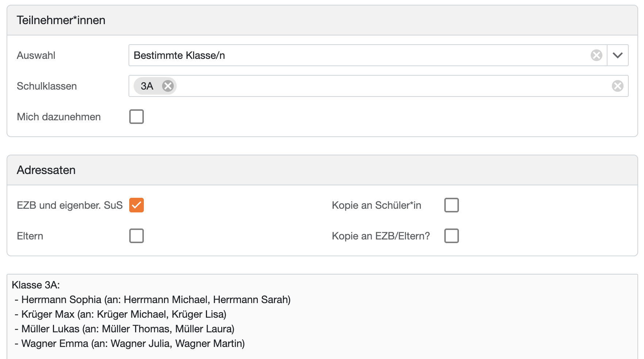Click the Adressaten panel header
The width and height of the screenshot is (644, 359).
point(46,170)
